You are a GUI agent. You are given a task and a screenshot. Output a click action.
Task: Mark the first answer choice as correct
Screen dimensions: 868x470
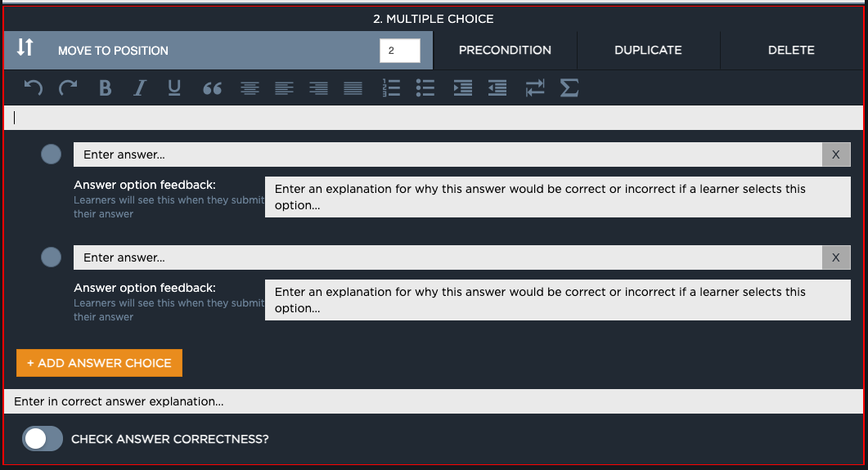click(51, 154)
